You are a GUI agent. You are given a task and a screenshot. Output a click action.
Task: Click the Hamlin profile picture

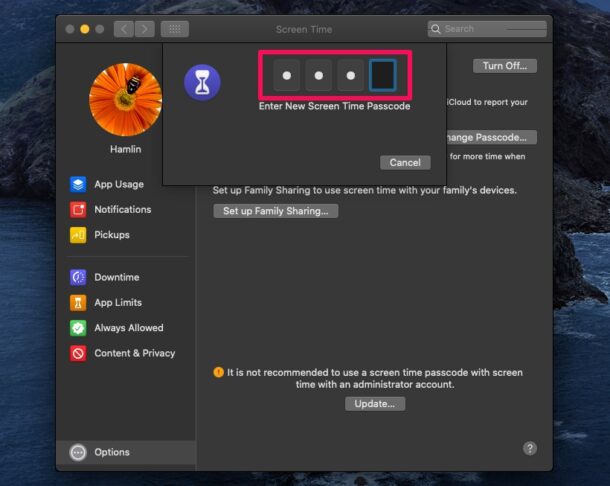coord(125,100)
